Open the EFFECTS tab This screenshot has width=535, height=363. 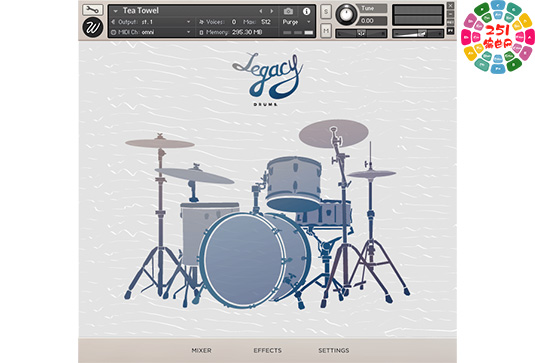click(x=268, y=350)
